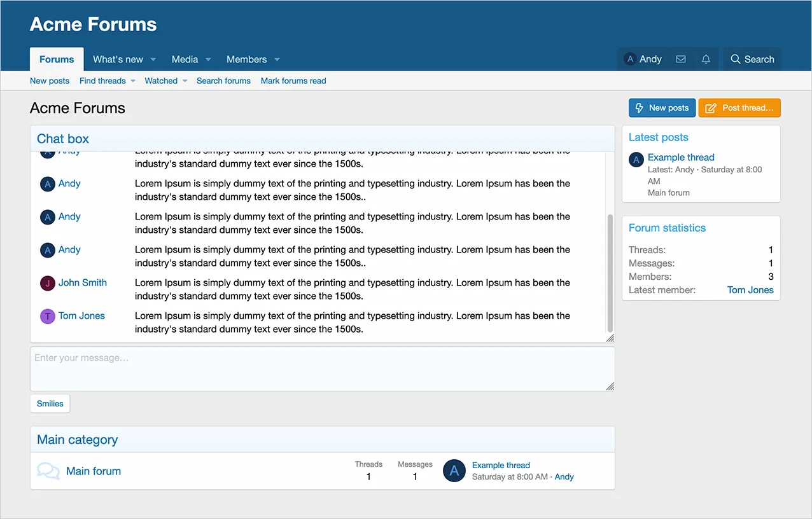Click the orange Post thread button
The height and width of the screenshot is (519, 812).
(x=739, y=108)
